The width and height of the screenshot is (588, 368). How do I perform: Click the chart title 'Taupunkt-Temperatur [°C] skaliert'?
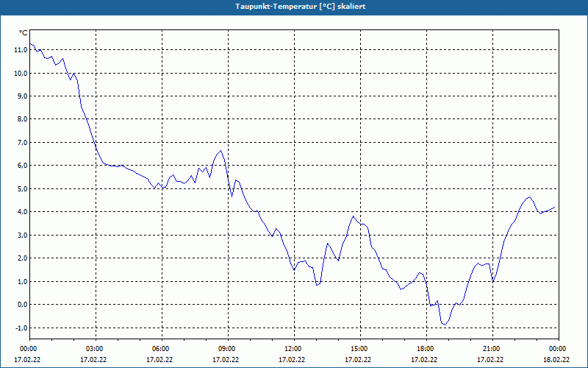coord(301,7)
